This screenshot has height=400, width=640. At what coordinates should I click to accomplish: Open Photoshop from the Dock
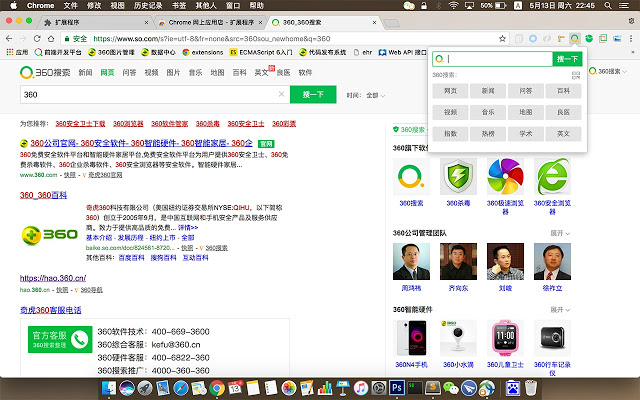[x=396, y=388]
